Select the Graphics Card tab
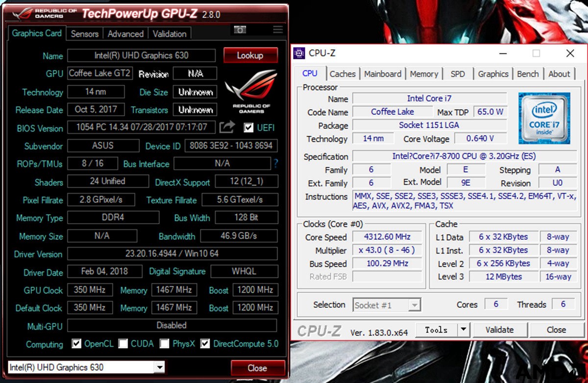The width and height of the screenshot is (588, 383). pos(37,33)
